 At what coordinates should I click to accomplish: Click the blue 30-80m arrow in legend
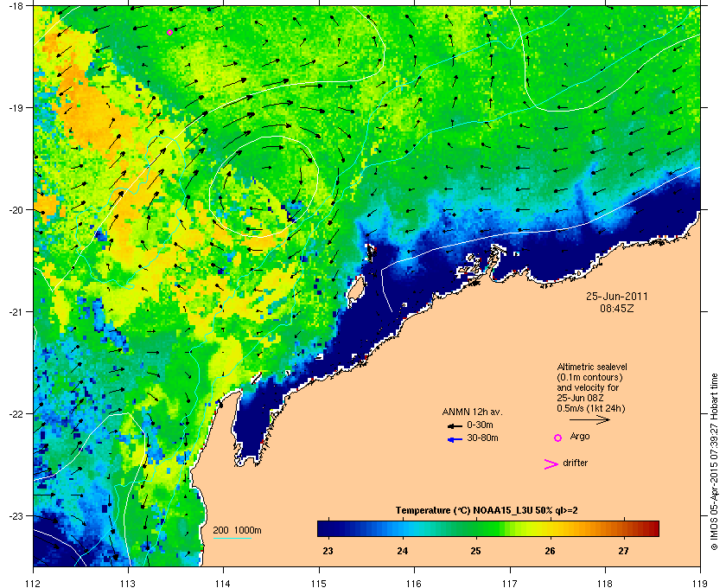click(x=455, y=439)
